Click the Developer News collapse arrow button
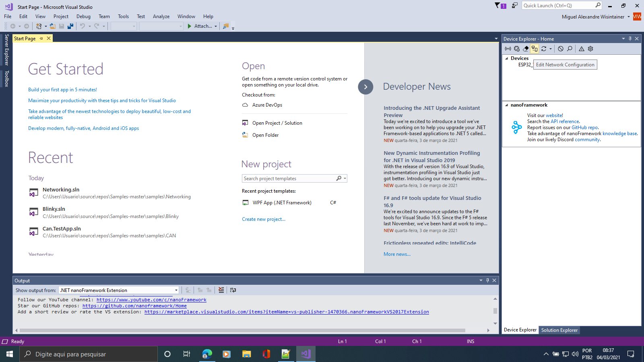 [x=365, y=87]
